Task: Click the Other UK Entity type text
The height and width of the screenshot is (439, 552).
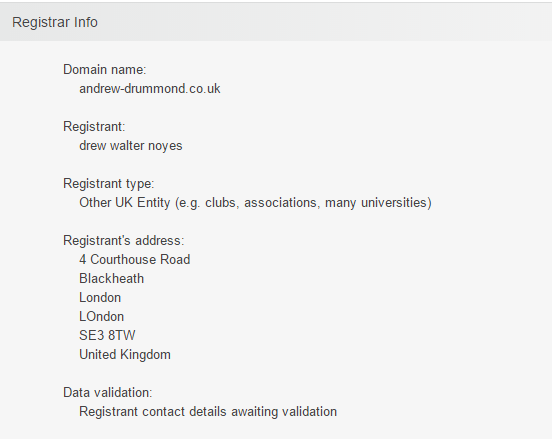Action: coord(255,203)
